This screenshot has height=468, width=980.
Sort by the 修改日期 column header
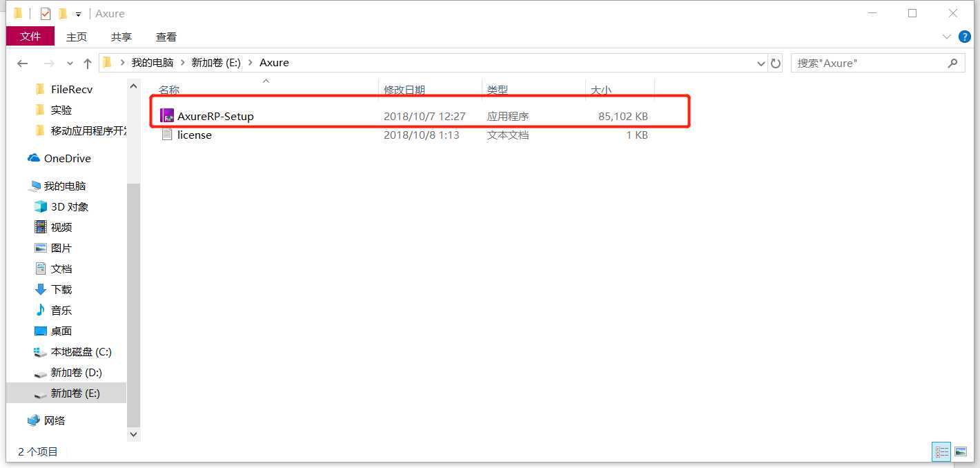404,90
